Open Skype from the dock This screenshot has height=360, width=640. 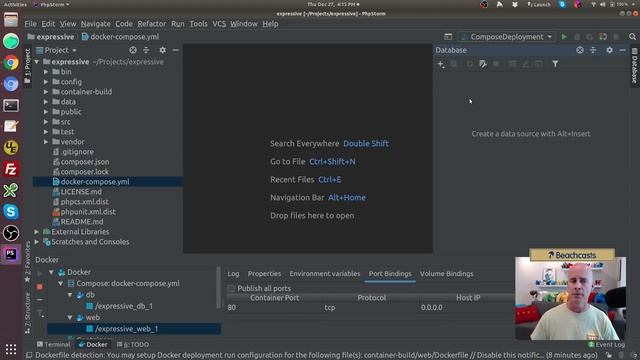[11, 211]
